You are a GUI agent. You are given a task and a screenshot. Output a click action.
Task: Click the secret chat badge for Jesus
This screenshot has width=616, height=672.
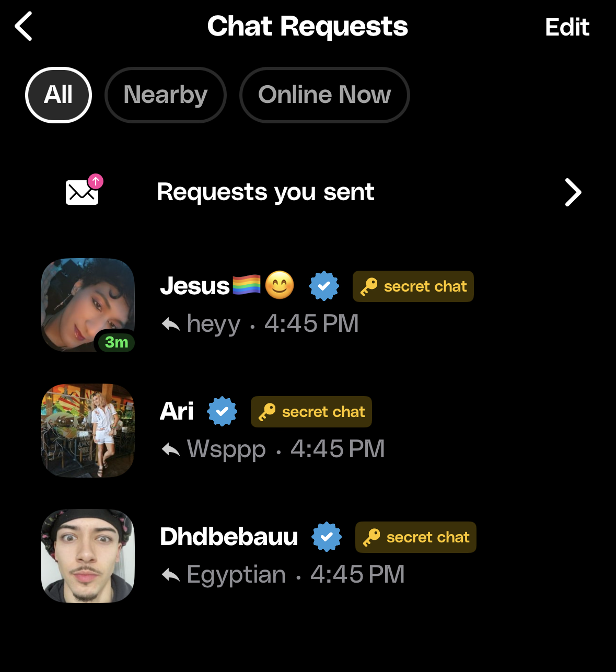click(x=413, y=286)
